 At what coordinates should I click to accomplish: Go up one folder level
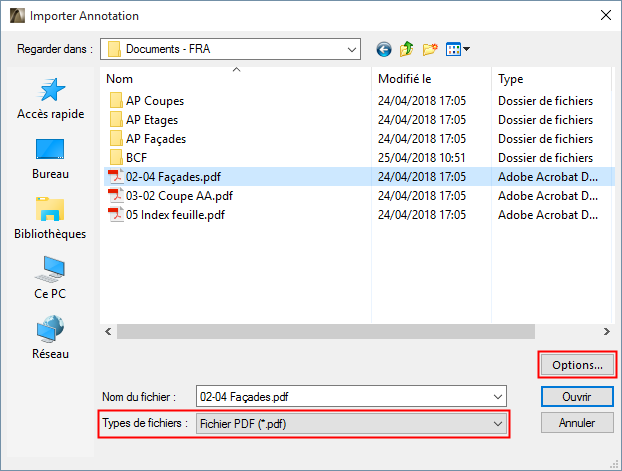[407, 48]
